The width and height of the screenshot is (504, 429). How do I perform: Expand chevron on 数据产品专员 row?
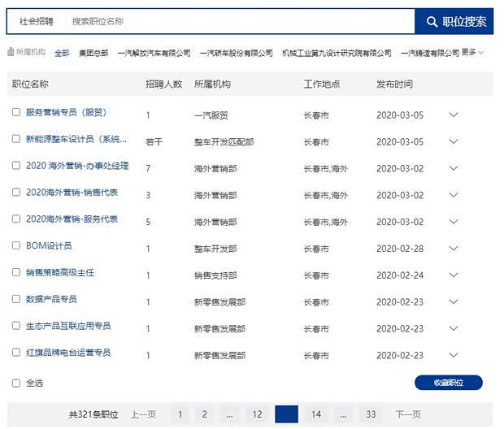tap(454, 301)
